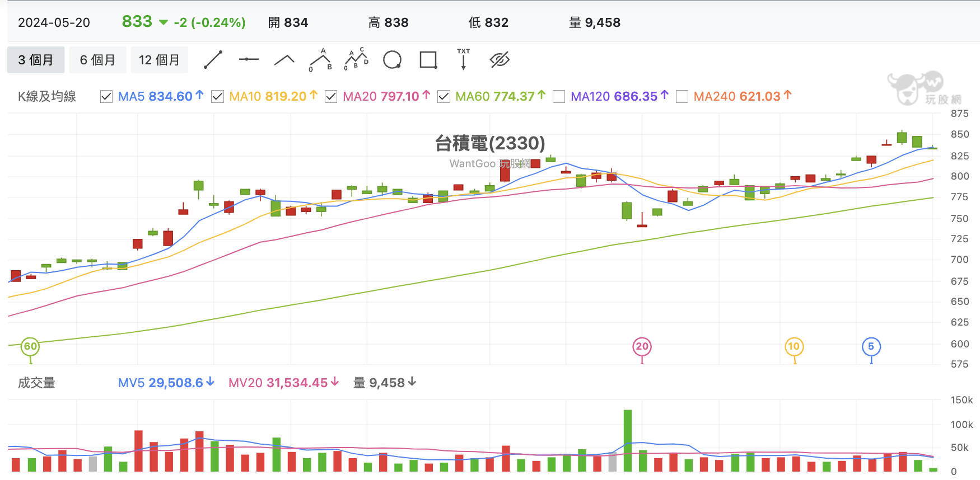The width and height of the screenshot is (980, 480).
Task: Select the horizontal line drawing tool
Action: click(x=249, y=60)
